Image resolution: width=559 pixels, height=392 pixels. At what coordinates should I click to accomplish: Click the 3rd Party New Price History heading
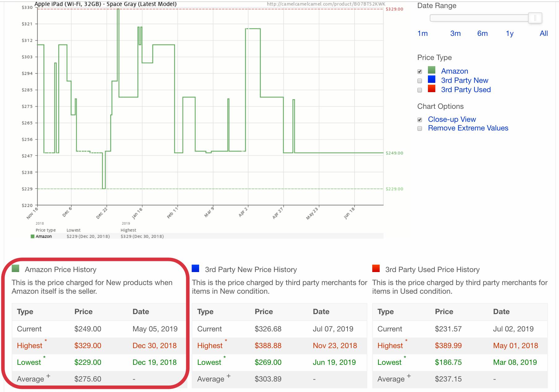251,270
